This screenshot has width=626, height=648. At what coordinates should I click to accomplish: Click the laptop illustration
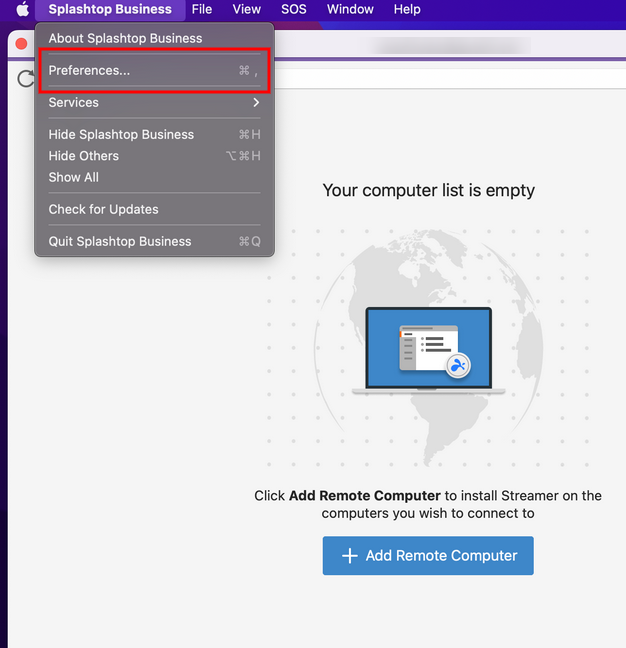click(428, 350)
